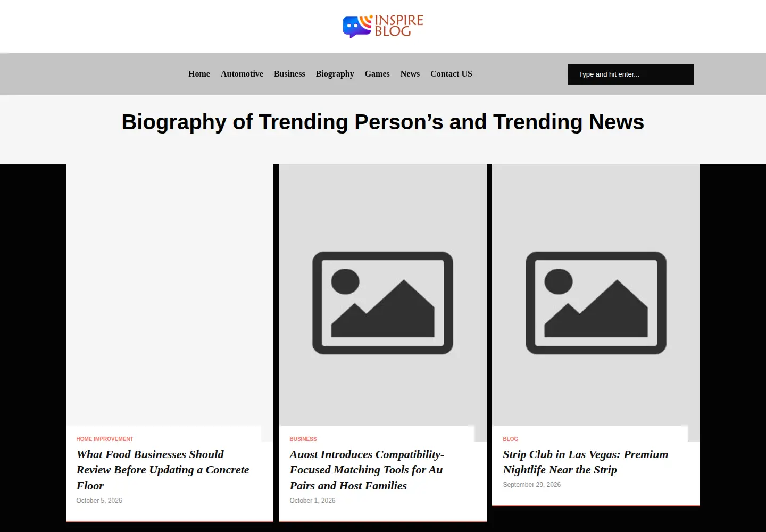Image resolution: width=766 pixels, height=532 pixels.
Task: Open the Auost Introduces Compatibility-Focused Matching article
Action: point(367,470)
